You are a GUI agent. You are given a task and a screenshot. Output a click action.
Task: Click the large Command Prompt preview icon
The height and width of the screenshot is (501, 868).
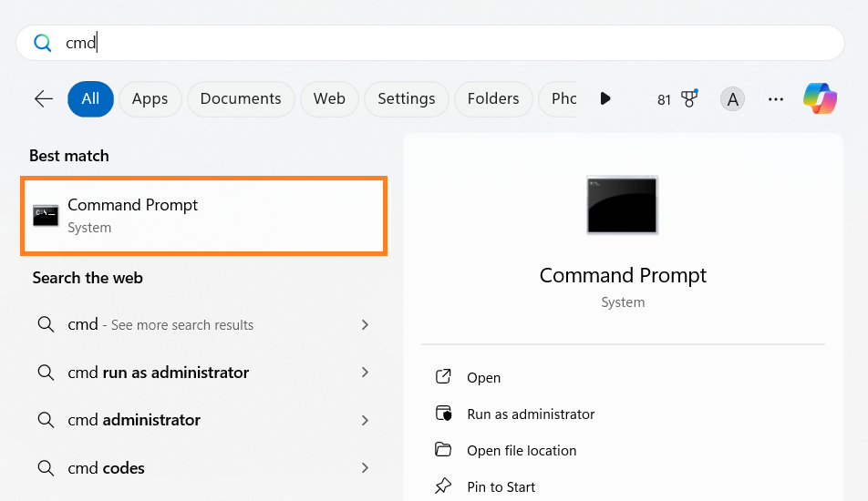pos(622,205)
